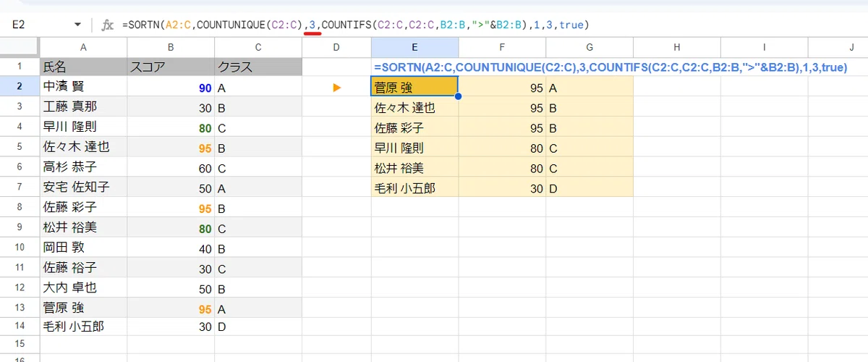This screenshot has width=868, height=362.
Task: Select row 14 header
Action: point(20,327)
